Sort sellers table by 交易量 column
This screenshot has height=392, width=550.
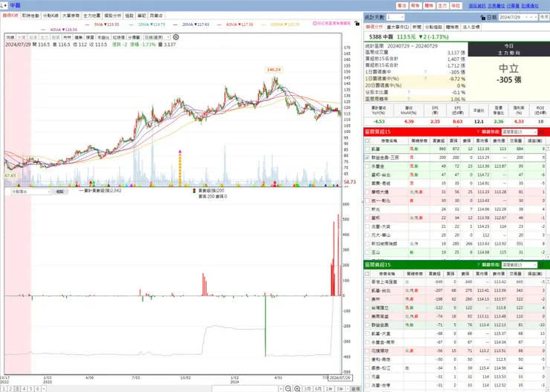click(516, 274)
